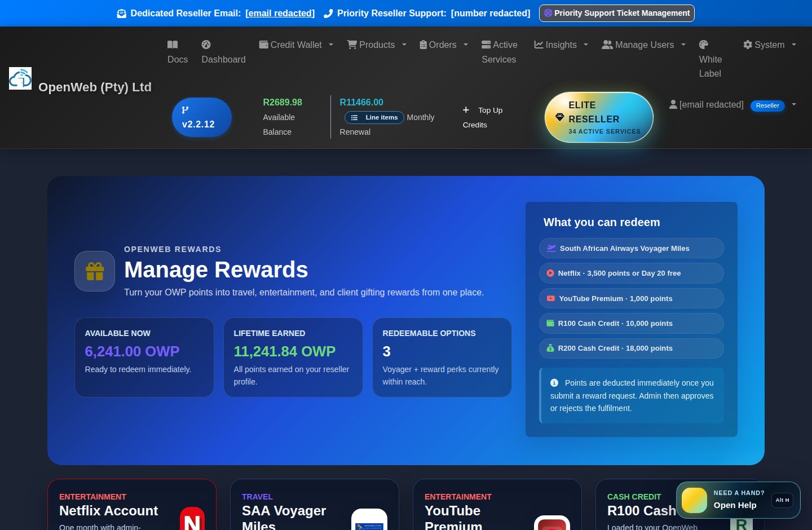Image resolution: width=812 pixels, height=530 pixels.
Task: Click the Top Up plus icon
Action: coord(466,110)
